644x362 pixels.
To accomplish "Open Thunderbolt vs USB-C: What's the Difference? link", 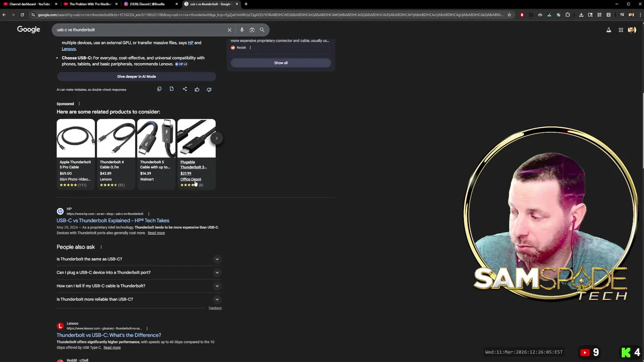I will coord(109,335).
